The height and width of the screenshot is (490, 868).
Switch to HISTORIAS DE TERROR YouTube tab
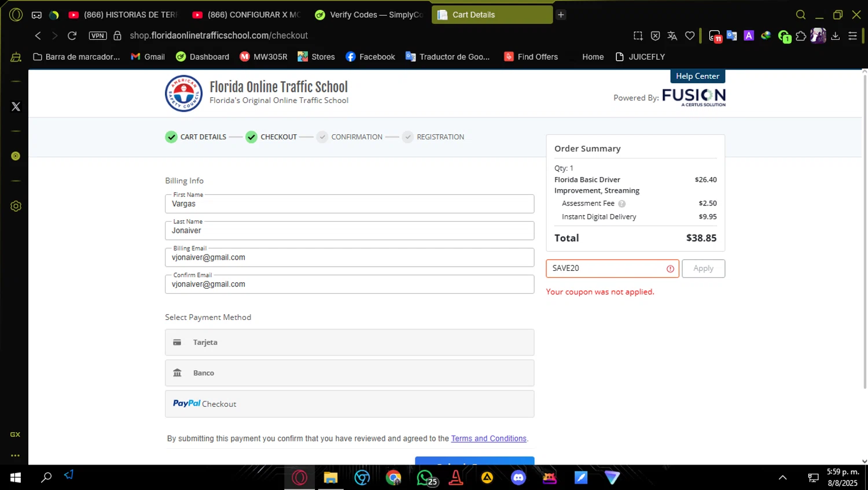coord(124,15)
